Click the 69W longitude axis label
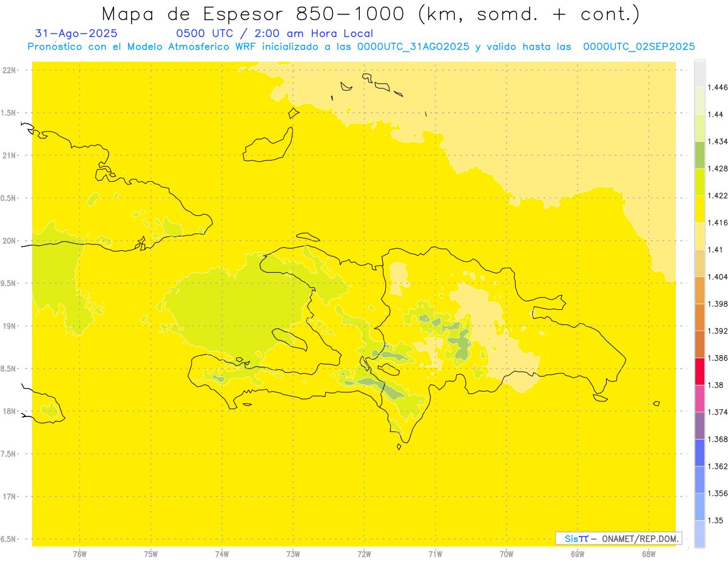Screen dimensions: 728x562 578,554
